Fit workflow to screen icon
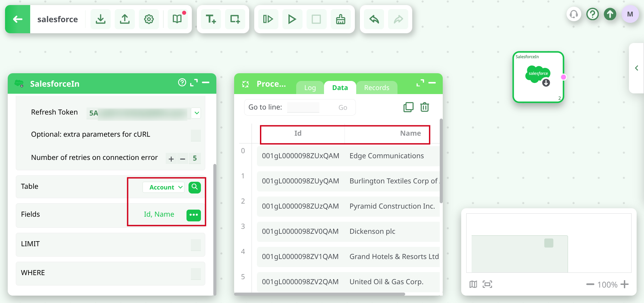The height and width of the screenshot is (303, 644). pyautogui.click(x=487, y=285)
